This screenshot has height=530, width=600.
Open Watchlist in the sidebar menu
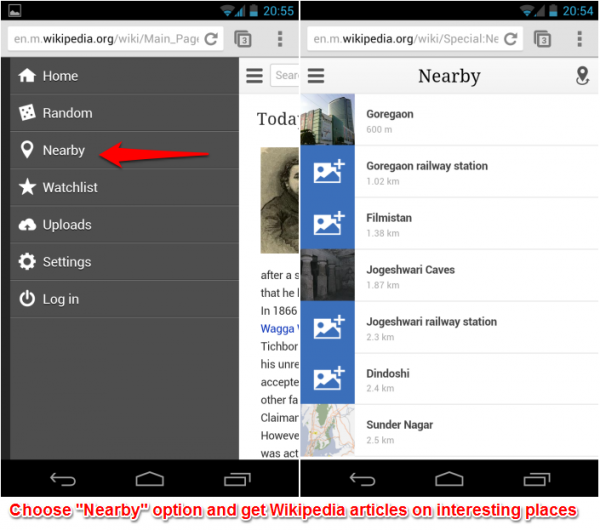click(124, 187)
